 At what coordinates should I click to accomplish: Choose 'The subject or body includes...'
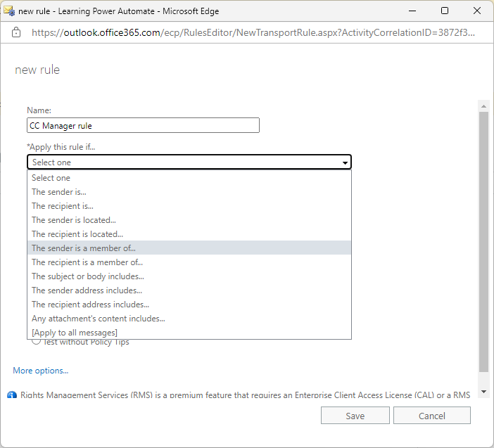click(88, 276)
